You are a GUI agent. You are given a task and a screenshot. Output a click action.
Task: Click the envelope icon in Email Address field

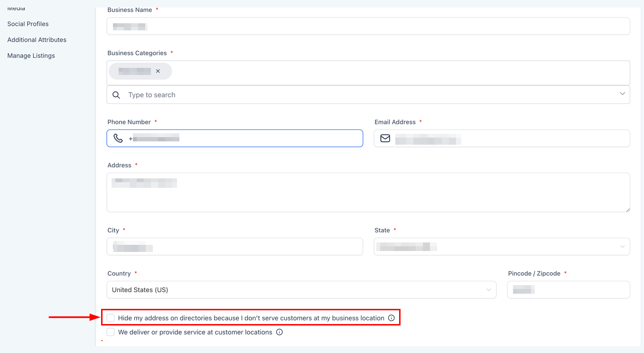coord(385,139)
